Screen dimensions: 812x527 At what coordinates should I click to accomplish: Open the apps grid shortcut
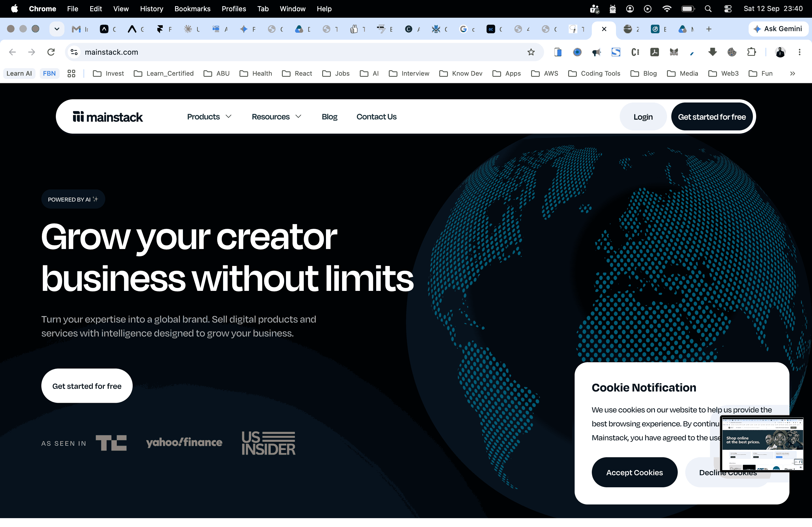coord(71,73)
